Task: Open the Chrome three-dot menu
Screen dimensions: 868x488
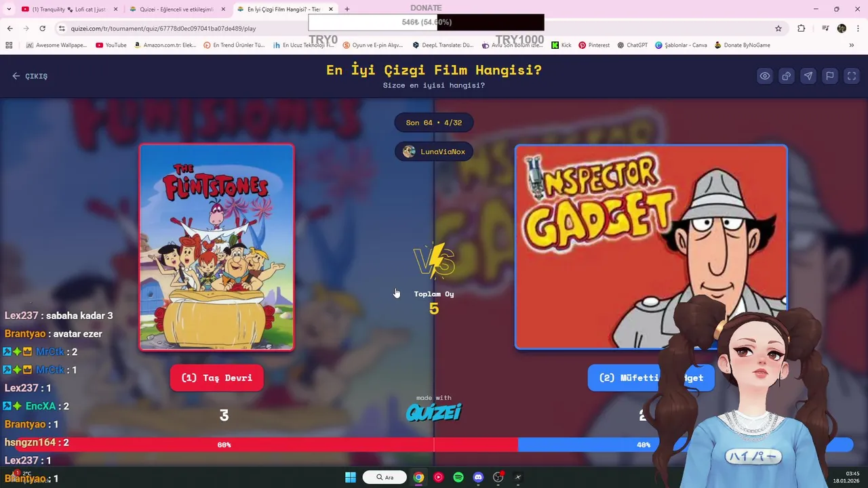Action: point(858,28)
